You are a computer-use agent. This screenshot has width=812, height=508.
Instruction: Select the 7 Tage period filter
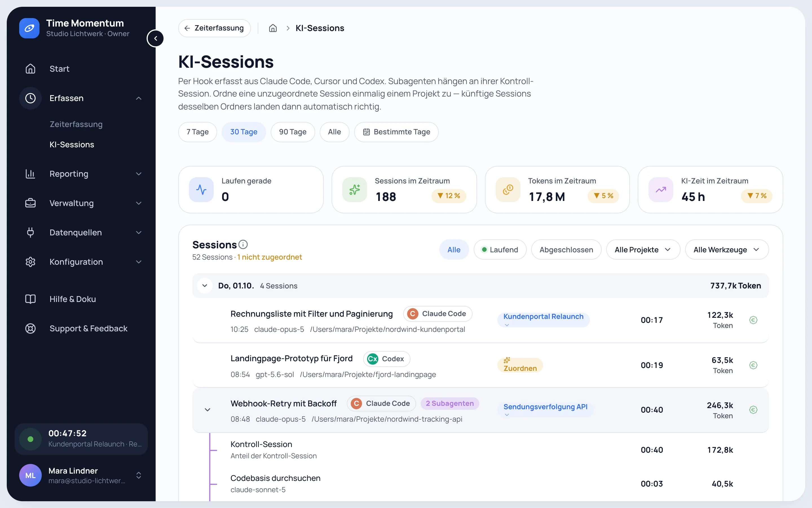(x=198, y=132)
